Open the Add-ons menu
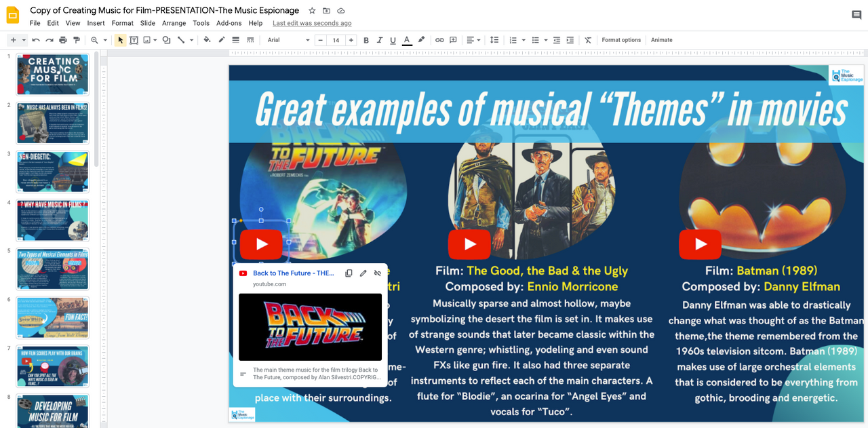This screenshot has width=868, height=428. tap(229, 23)
